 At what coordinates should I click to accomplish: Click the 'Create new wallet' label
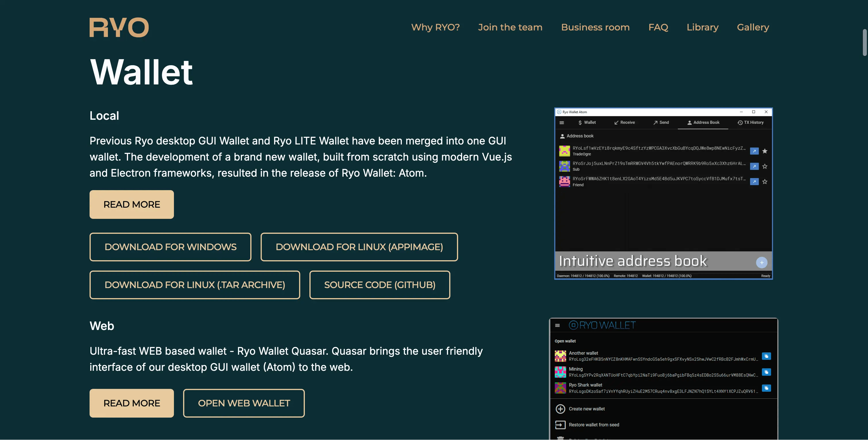587,409
